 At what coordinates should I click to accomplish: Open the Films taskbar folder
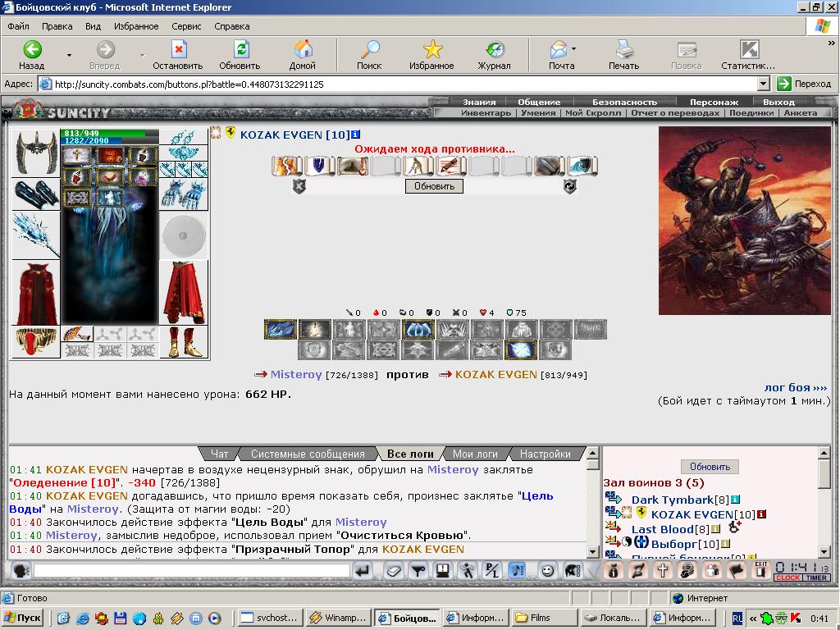(544, 618)
